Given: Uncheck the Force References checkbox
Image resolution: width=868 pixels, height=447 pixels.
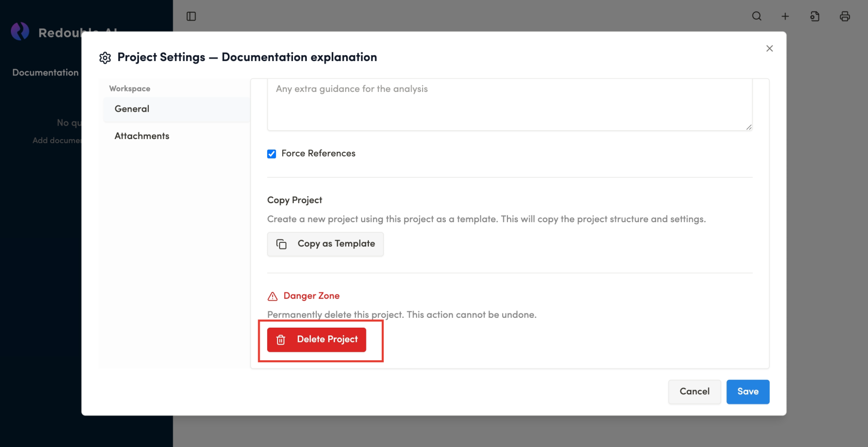Looking at the screenshot, I should (272, 154).
